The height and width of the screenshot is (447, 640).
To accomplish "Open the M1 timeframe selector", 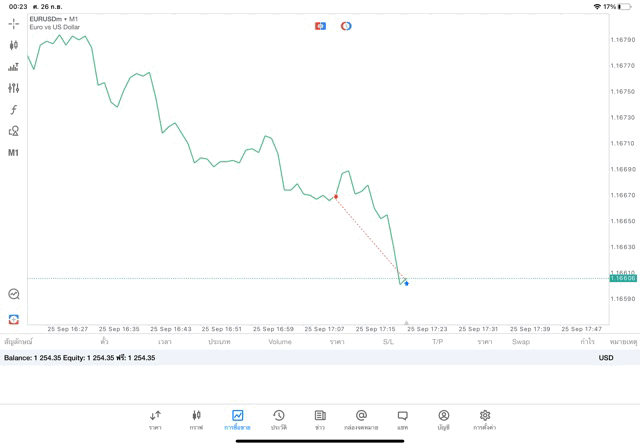I will (14, 153).
